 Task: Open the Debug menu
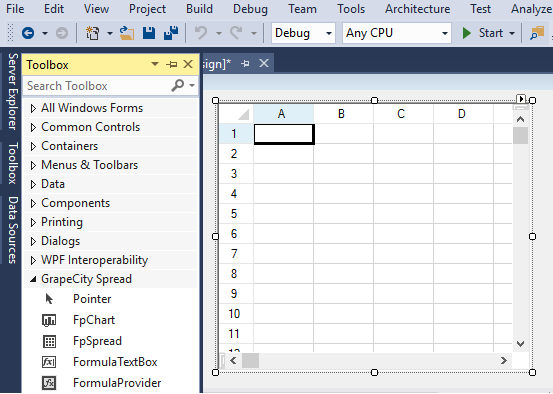250,8
